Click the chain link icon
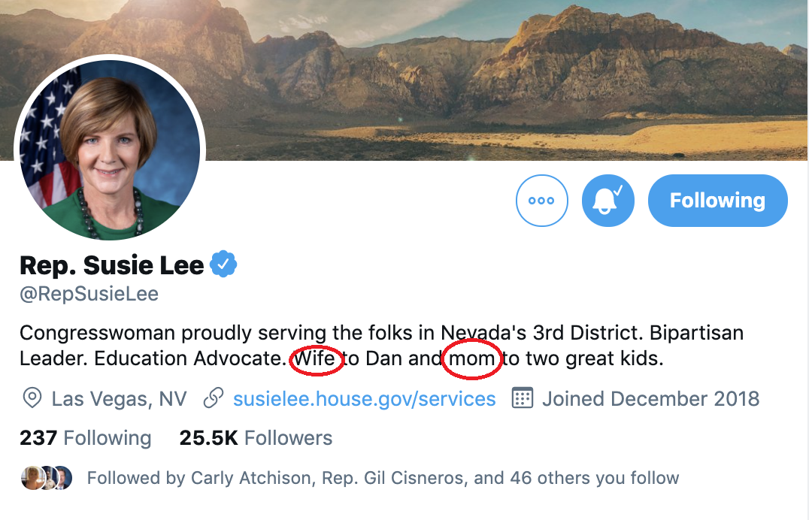 tap(214, 398)
